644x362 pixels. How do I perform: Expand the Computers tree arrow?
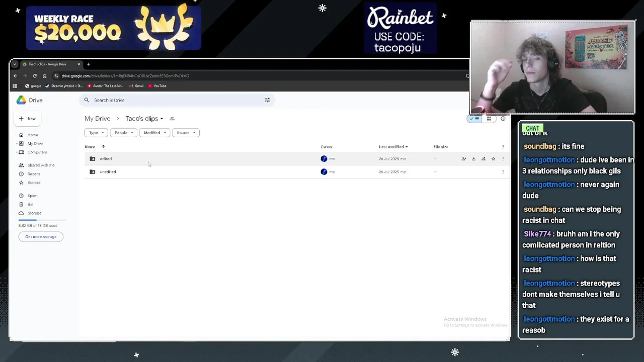tap(17, 152)
